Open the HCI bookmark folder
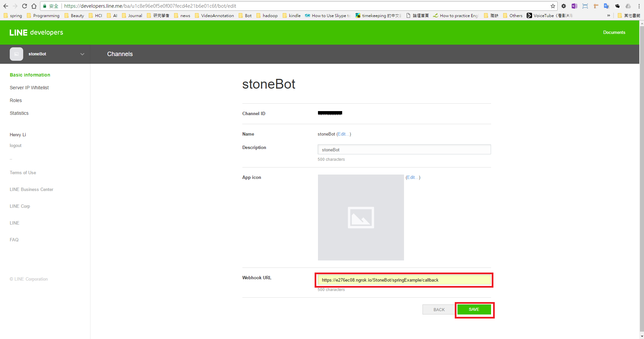 (x=95, y=15)
